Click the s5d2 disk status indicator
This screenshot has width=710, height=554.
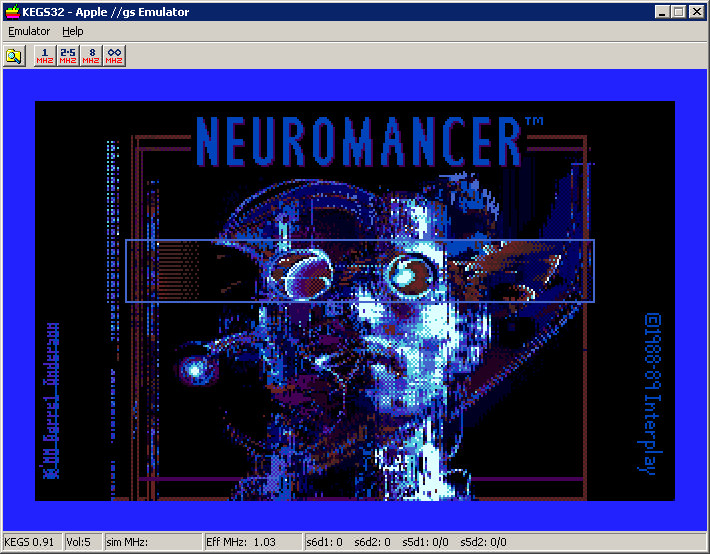[x=483, y=542]
